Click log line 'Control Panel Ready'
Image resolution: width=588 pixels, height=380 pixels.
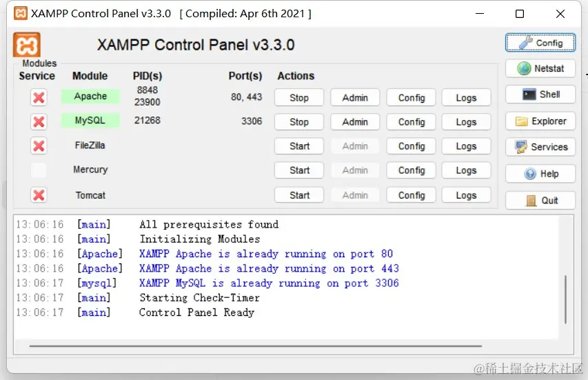tap(196, 312)
